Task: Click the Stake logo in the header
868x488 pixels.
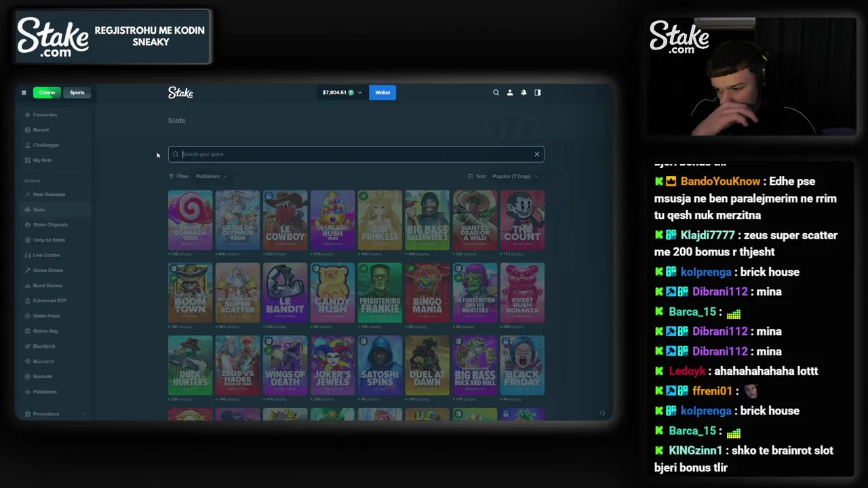Action: (180, 93)
